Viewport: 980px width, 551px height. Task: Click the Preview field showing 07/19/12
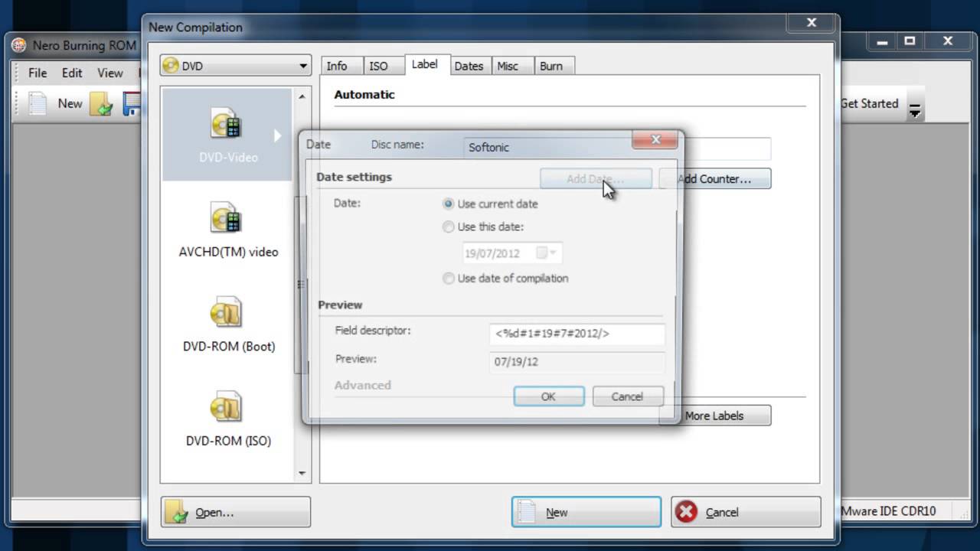click(577, 361)
